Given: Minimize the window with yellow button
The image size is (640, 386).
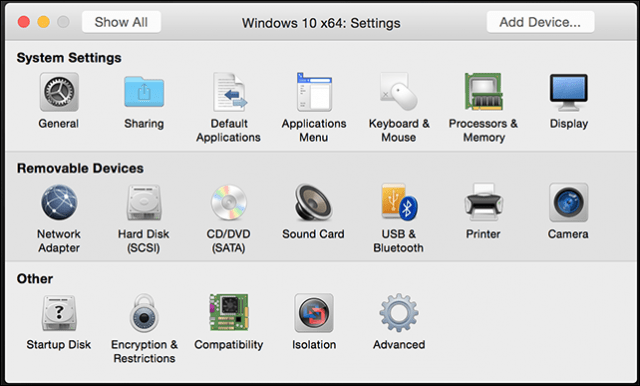Looking at the screenshot, I should click(x=44, y=22).
